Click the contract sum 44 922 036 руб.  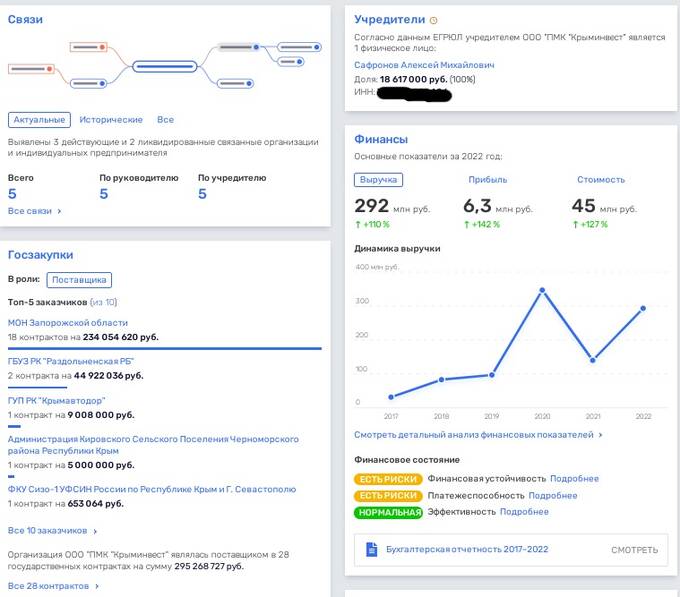pyautogui.click(x=108, y=376)
